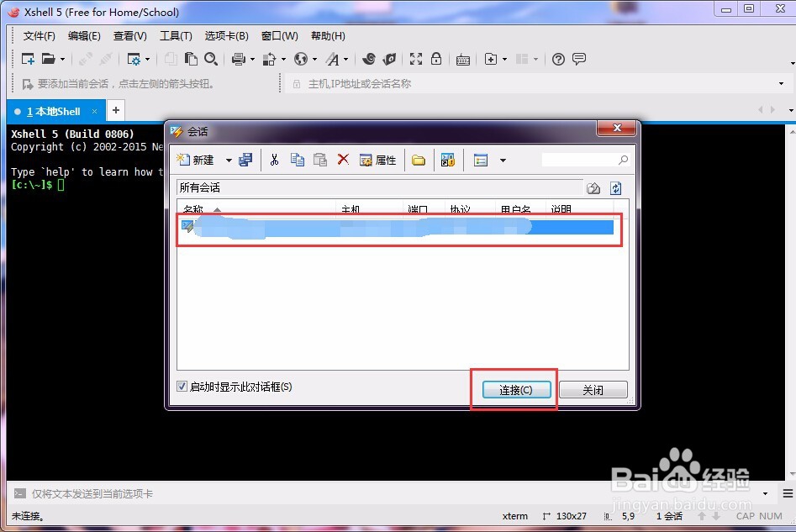Image resolution: width=796 pixels, height=532 pixels.
Task: Click the font letter A icon
Action: coord(333,60)
